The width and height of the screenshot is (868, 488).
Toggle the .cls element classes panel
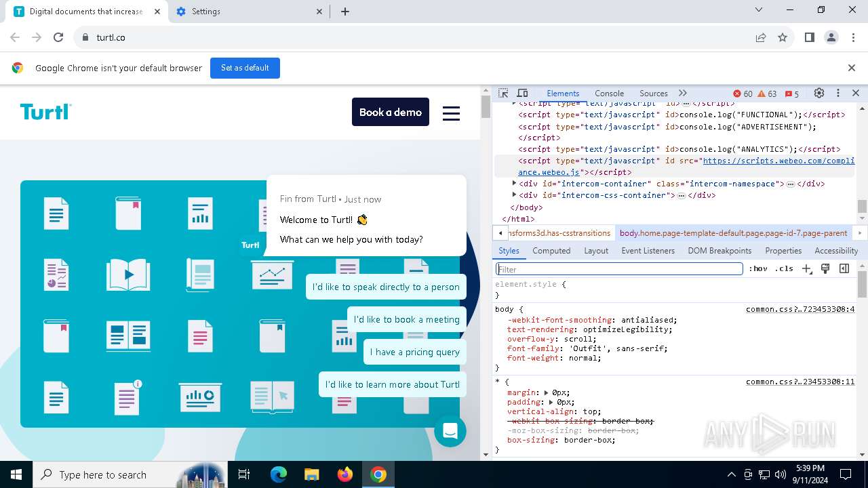(x=784, y=269)
